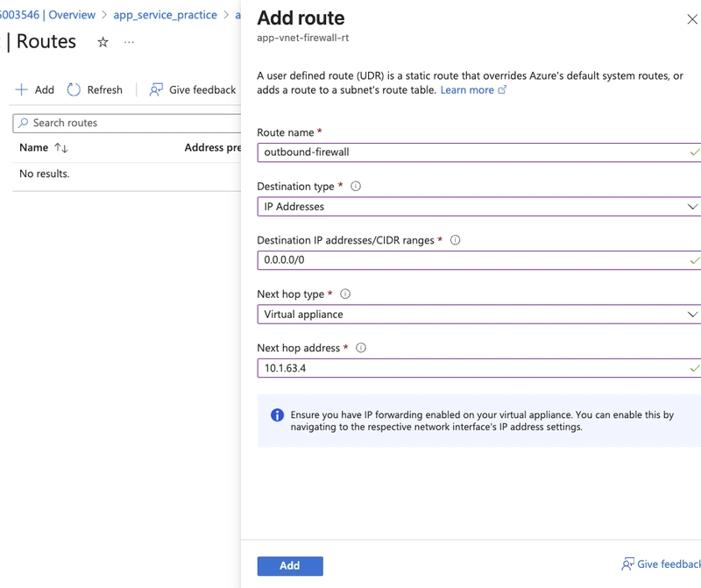Click info icon next to Destination type

[356, 186]
